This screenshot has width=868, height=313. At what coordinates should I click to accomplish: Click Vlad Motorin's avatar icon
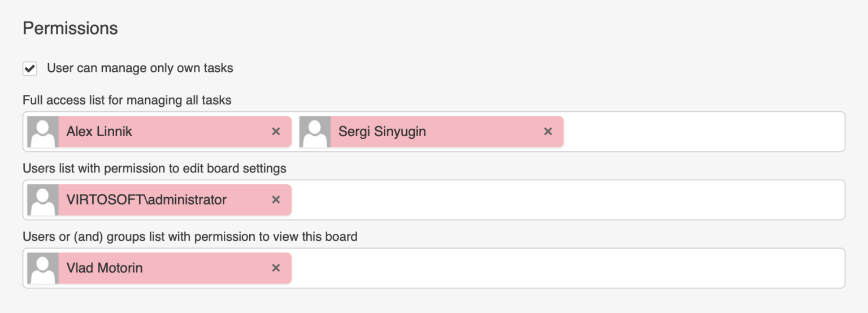[x=43, y=268]
